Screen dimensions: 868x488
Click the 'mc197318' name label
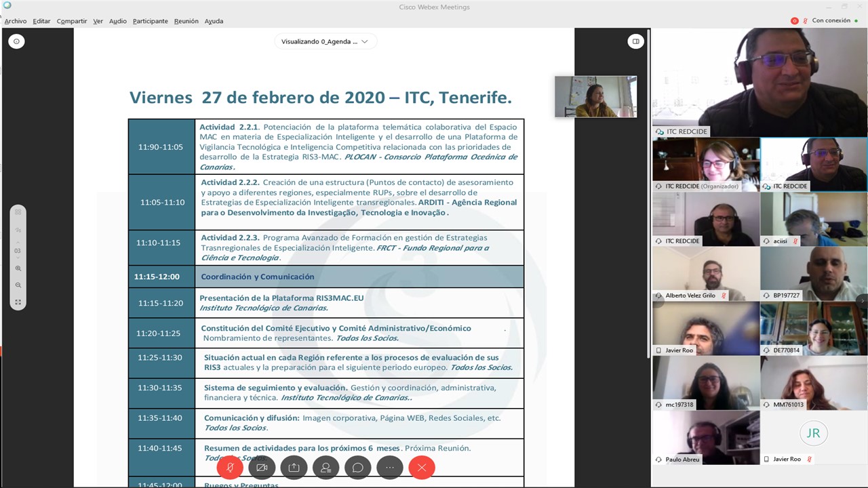click(x=679, y=405)
